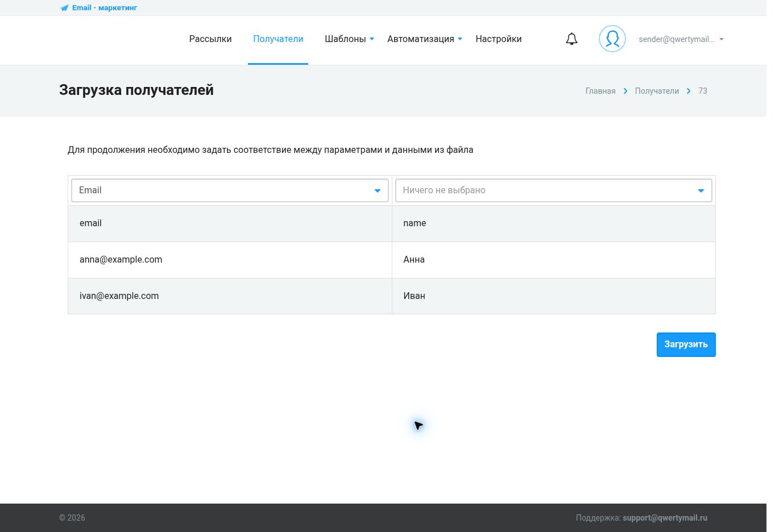This screenshot has width=775, height=532.
Task: Select the 'name' header cell
Action: pos(553,223)
